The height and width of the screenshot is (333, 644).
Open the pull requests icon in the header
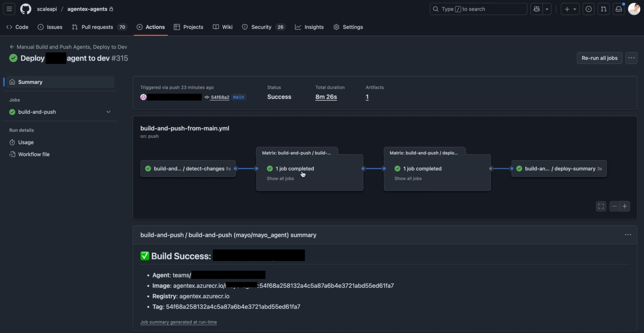604,9
